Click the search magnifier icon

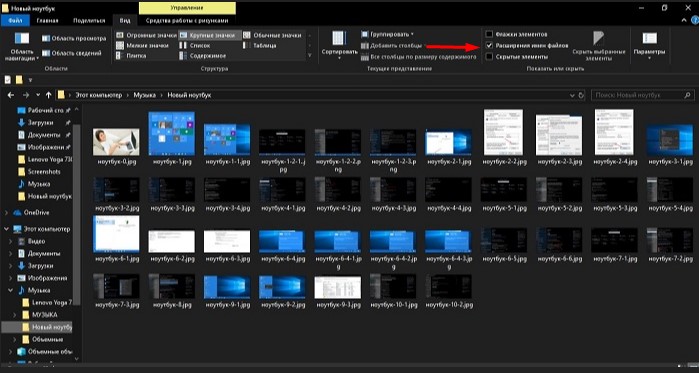[x=687, y=95]
